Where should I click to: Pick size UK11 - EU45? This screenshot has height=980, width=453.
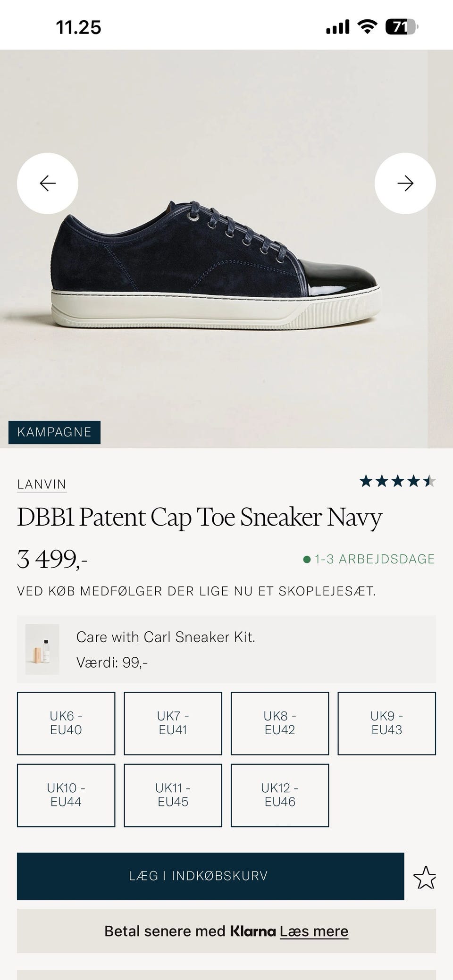pos(173,795)
